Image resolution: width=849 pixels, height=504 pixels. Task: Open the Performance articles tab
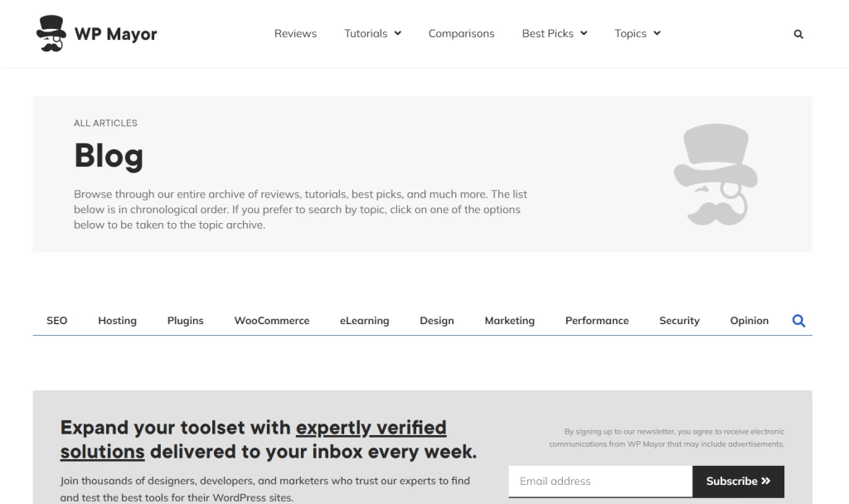pos(597,320)
